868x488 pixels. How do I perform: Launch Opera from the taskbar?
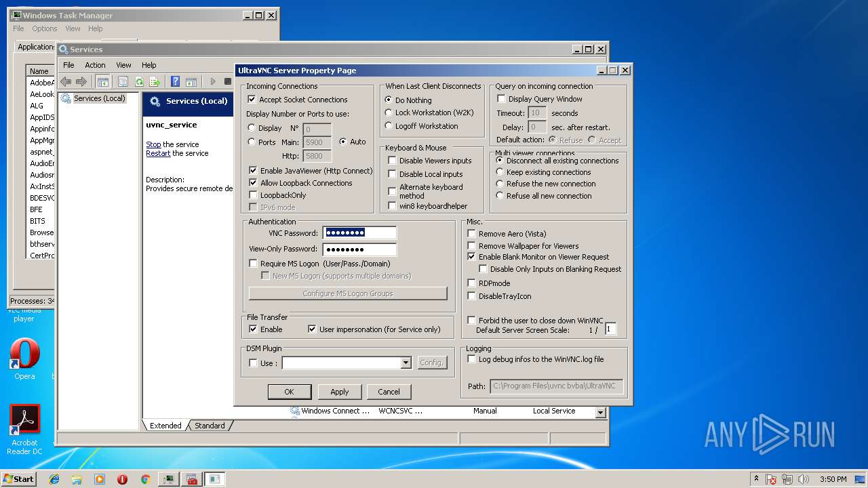(122, 479)
